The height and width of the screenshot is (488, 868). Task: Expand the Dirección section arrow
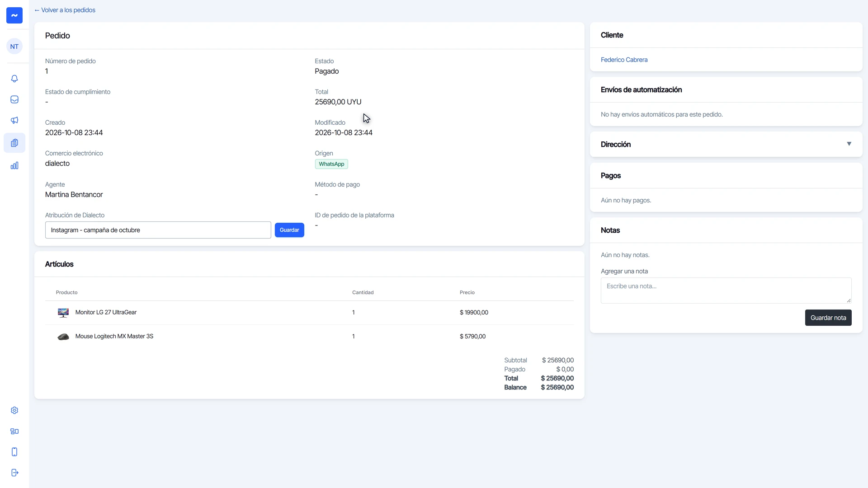point(849,144)
